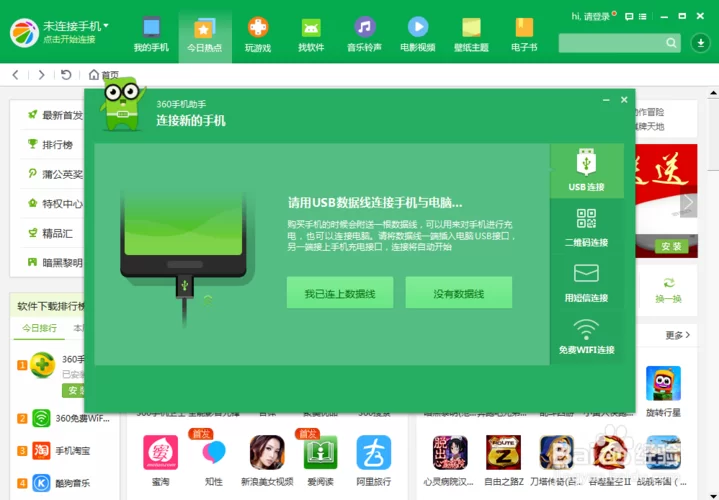Screen dimensions: 719x500
Task: Open the download manager icon
Action: coord(700,43)
